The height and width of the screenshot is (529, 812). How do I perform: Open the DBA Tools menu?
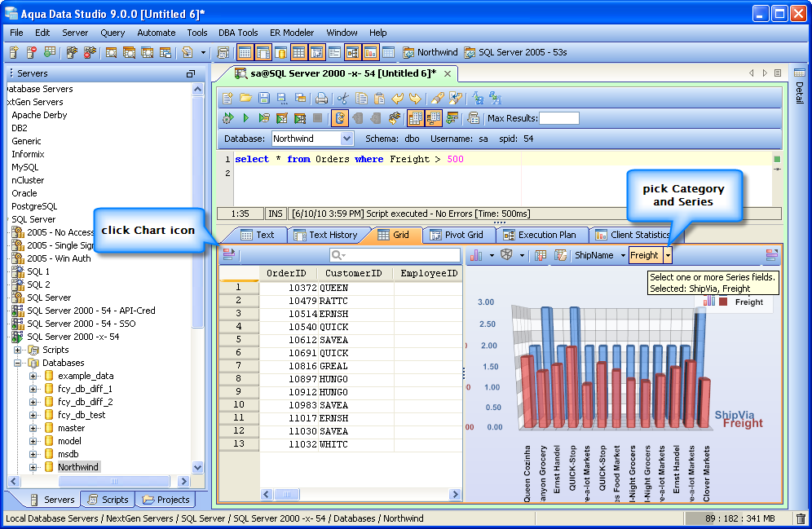tap(238, 33)
